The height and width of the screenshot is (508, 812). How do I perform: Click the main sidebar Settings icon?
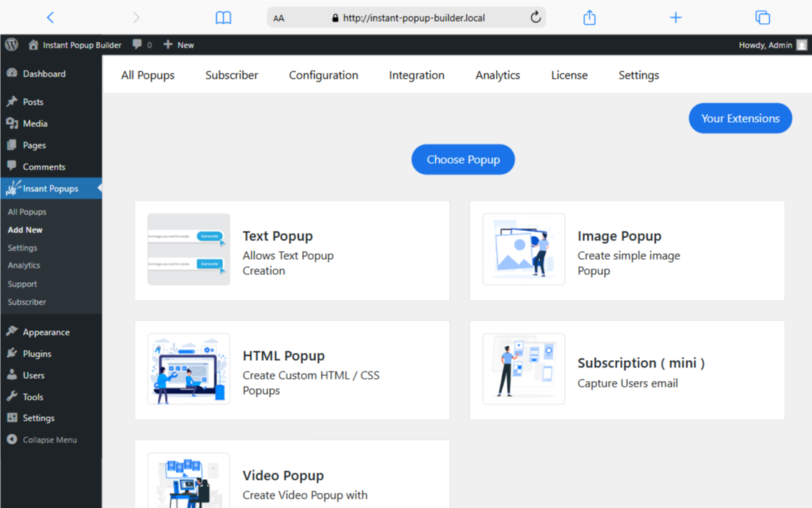click(12, 418)
